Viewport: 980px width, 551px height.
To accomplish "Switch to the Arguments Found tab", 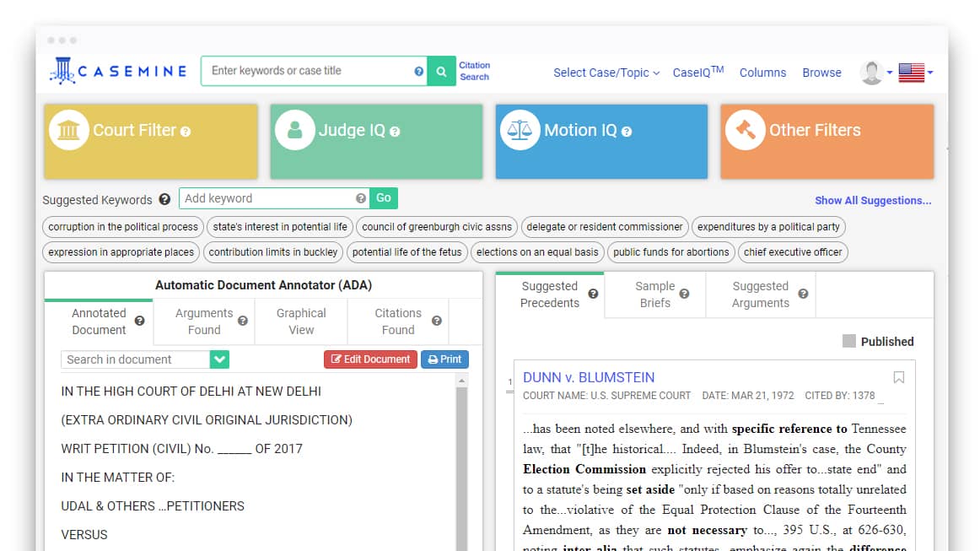I will click(204, 321).
